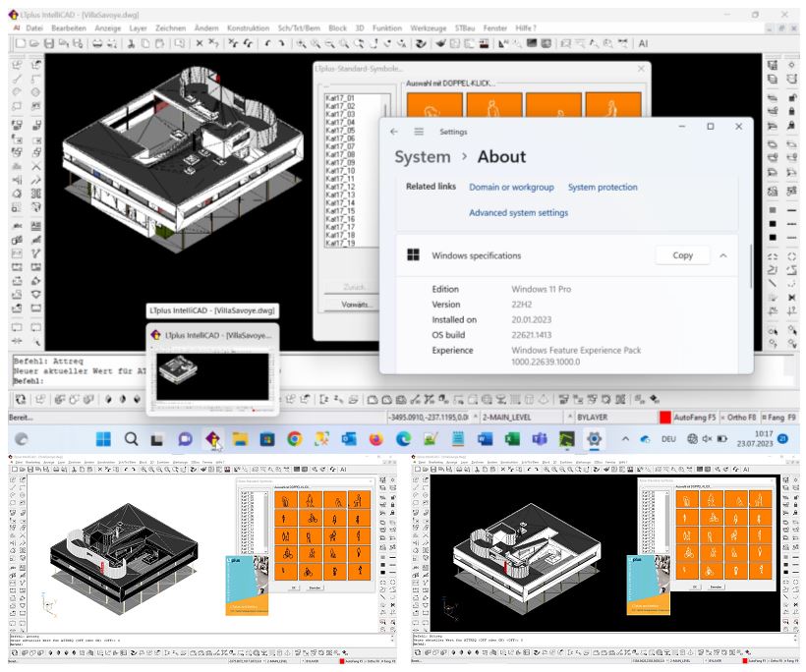Open the Konstruktion menu
The width and height of the screenshot is (806, 672).
click(x=249, y=28)
